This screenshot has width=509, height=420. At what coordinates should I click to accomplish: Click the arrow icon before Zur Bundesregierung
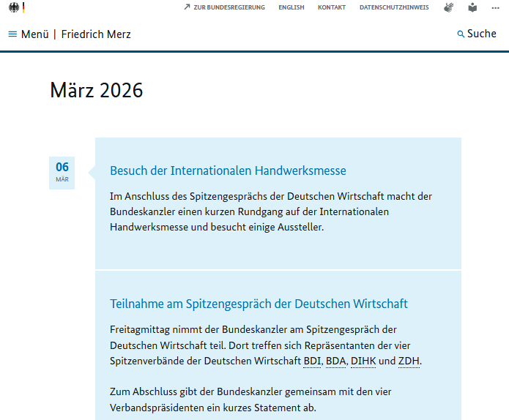(x=187, y=7)
